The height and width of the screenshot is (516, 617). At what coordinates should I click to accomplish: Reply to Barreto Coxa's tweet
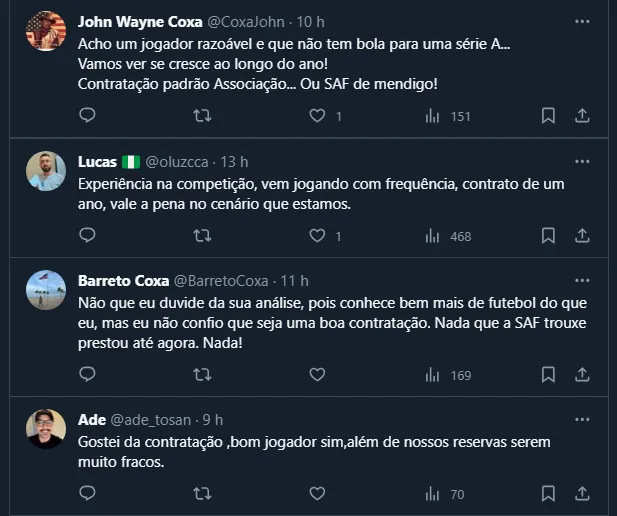pyautogui.click(x=87, y=375)
